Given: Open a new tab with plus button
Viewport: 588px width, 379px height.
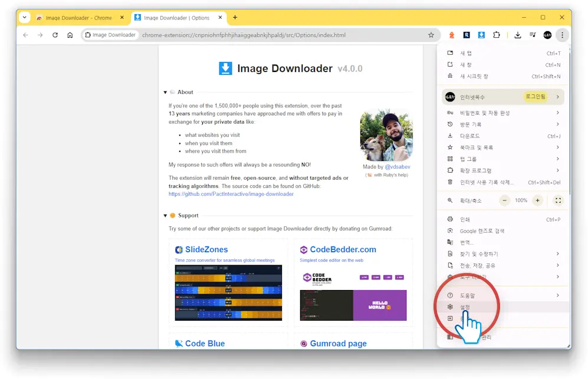Looking at the screenshot, I should (235, 17).
